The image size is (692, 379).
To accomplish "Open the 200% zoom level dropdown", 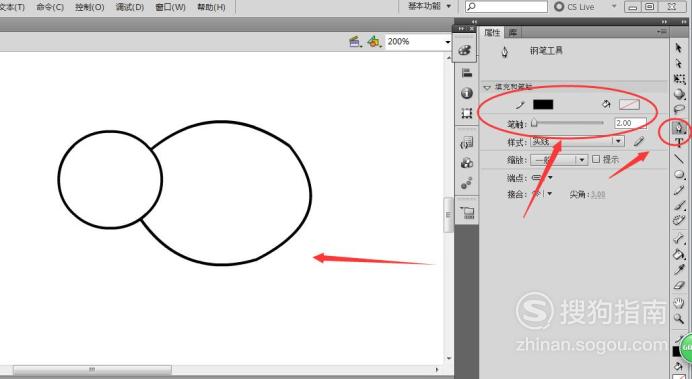I will coord(418,42).
